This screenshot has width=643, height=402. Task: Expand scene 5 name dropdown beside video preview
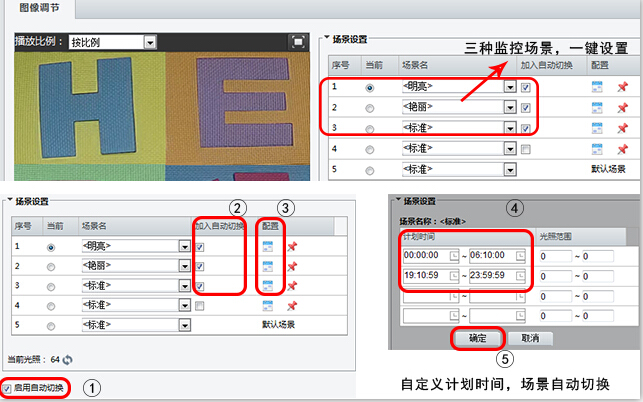[x=510, y=170]
